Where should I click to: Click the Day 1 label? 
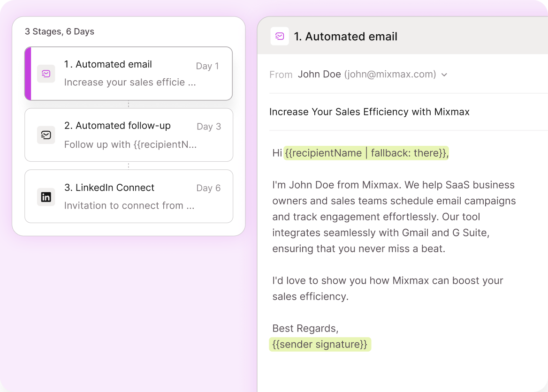tap(207, 66)
